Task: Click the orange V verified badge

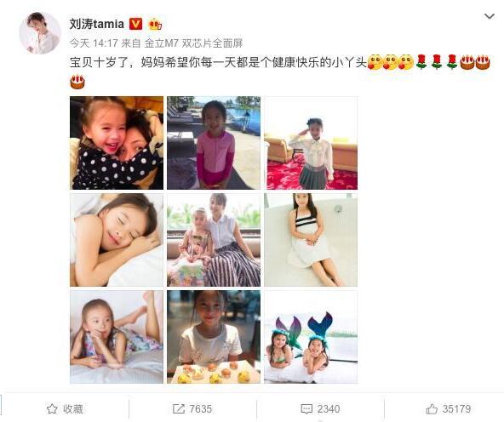Action: pos(135,24)
